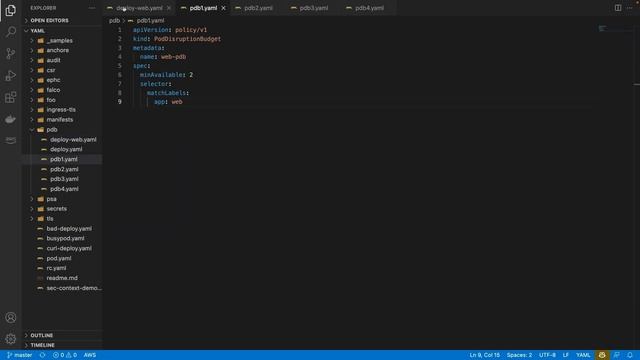Expand the audit folder

(53, 60)
